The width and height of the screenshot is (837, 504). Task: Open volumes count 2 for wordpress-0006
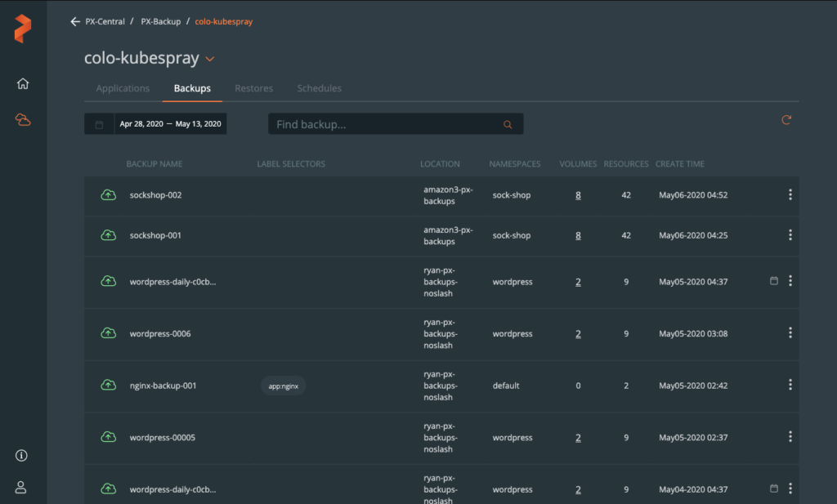pos(578,334)
